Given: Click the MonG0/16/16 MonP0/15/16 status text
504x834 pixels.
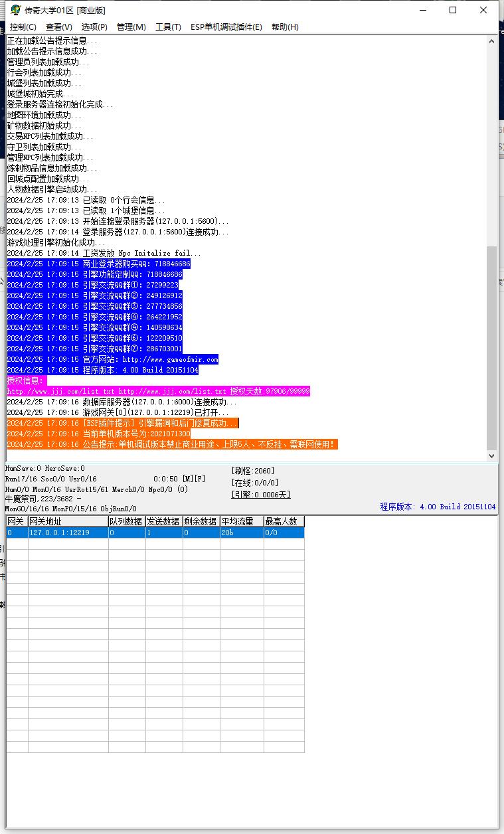Looking at the screenshot, I should click(70, 509).
